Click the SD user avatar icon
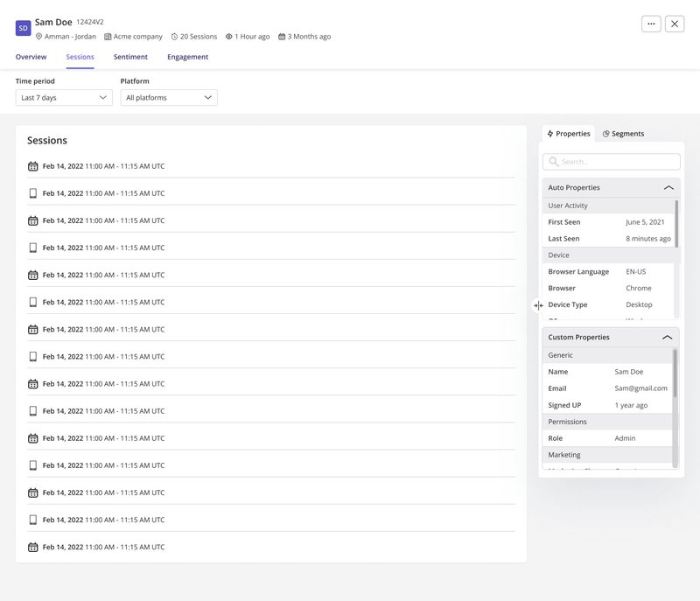Image resolution: width=700 pixels, height=601 pixels. [x=24, y=28]
